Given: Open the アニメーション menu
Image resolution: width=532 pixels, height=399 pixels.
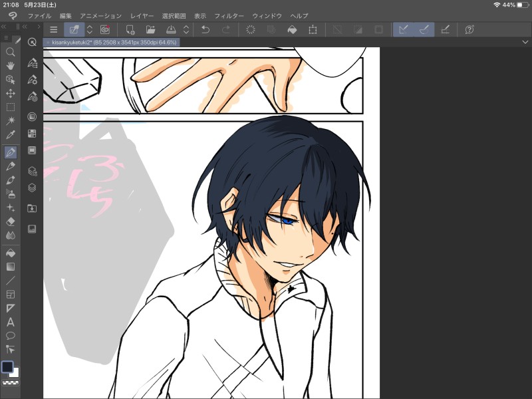Looking at the screenshot, I should click(101, 16).
